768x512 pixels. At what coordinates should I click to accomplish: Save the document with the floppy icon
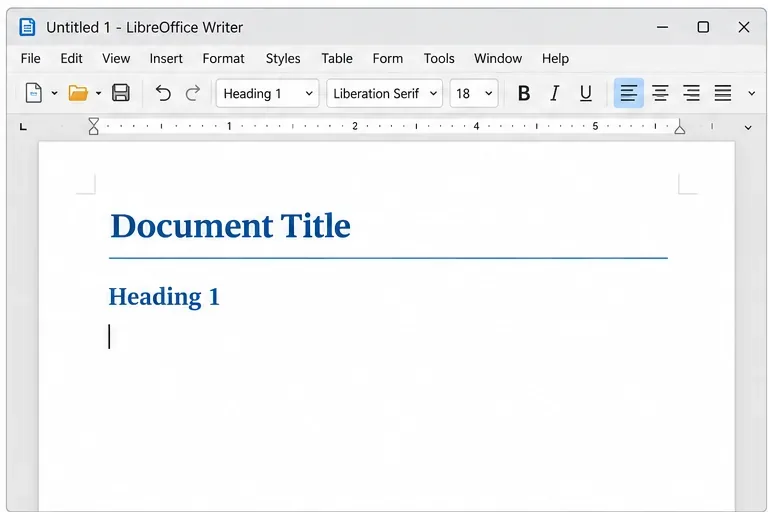(x=121, y=93)
